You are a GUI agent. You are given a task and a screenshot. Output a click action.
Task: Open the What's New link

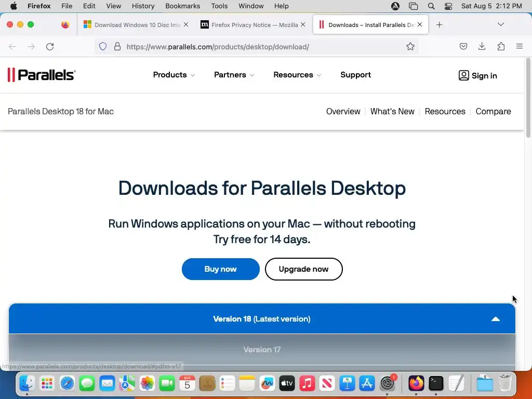(x=392, y=111)
